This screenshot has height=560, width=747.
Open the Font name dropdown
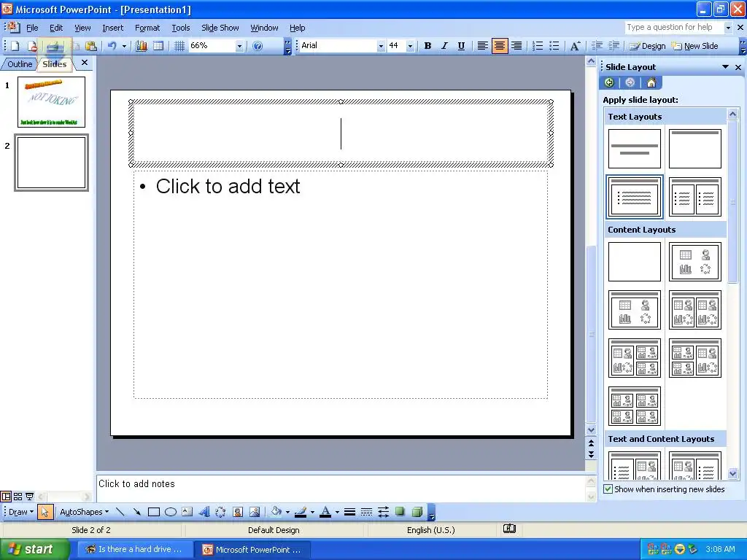point(381,46)
